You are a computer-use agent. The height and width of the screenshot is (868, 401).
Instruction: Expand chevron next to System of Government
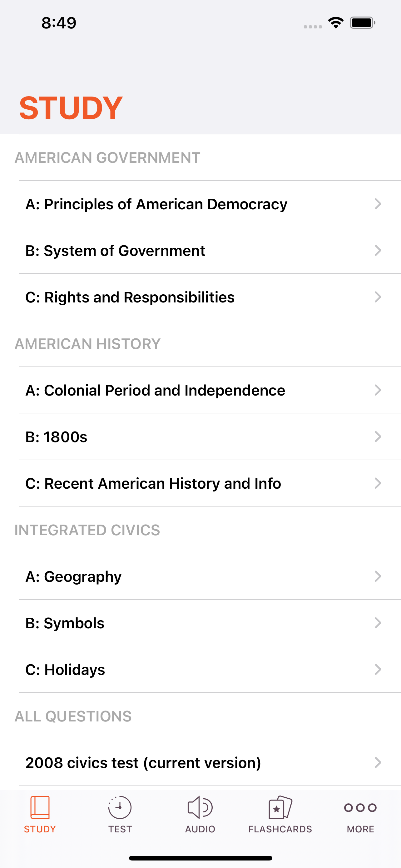pyautogui.click(x=378, y=250)
